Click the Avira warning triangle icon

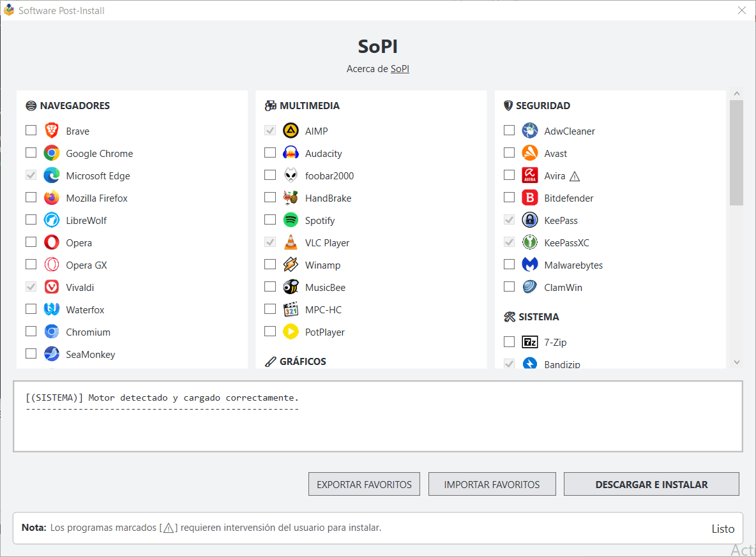pyautogui.click(x=575, y=176)
